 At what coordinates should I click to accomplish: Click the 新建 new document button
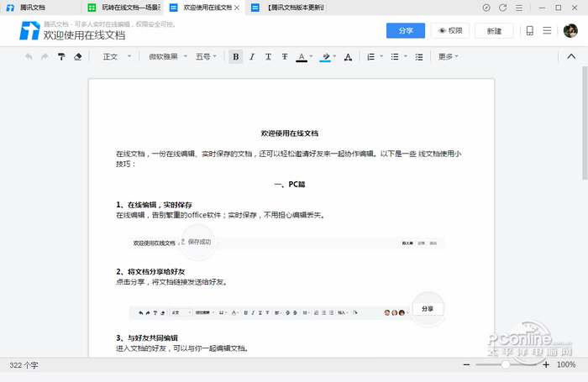(x=494, y=30)
